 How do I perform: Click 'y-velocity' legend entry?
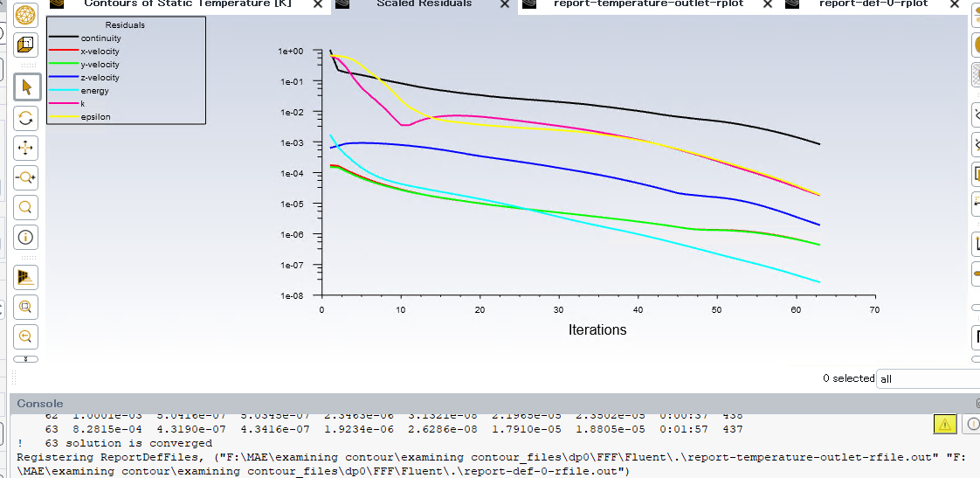pos(100,65)
